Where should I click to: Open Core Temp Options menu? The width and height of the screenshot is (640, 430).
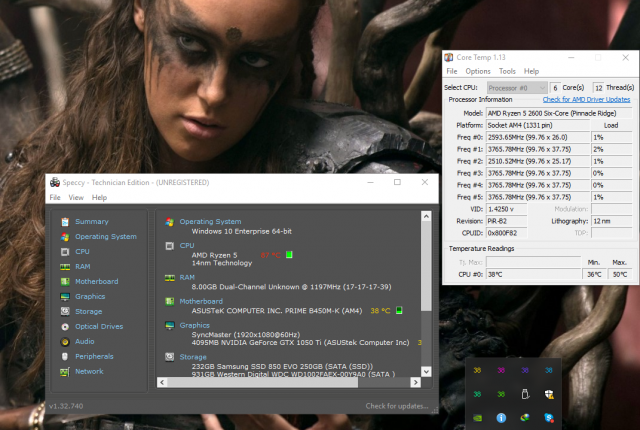coord(477,72)
